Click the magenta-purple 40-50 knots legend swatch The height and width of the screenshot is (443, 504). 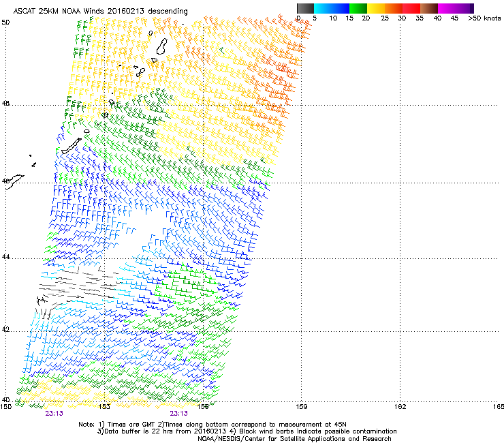coord(456,8)
